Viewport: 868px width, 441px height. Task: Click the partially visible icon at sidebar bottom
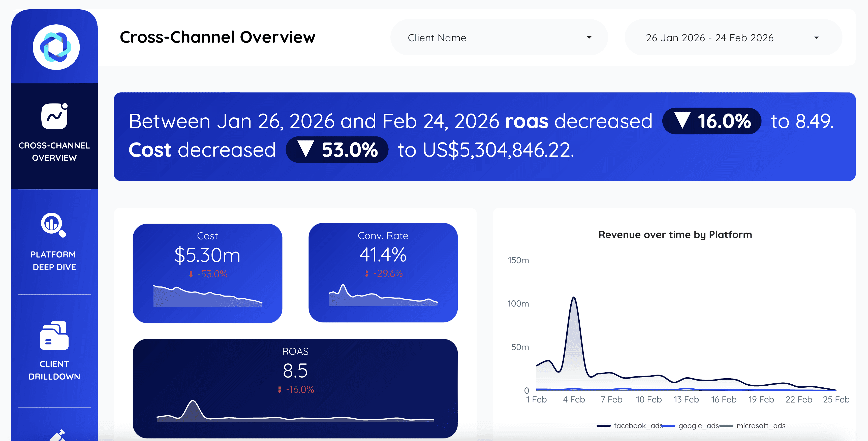coord(57,436)
